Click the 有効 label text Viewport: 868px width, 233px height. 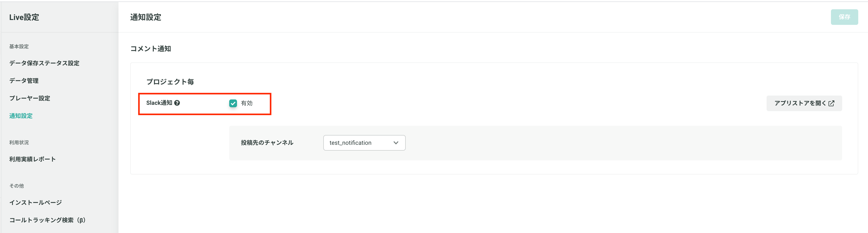(x=247, y=103)
